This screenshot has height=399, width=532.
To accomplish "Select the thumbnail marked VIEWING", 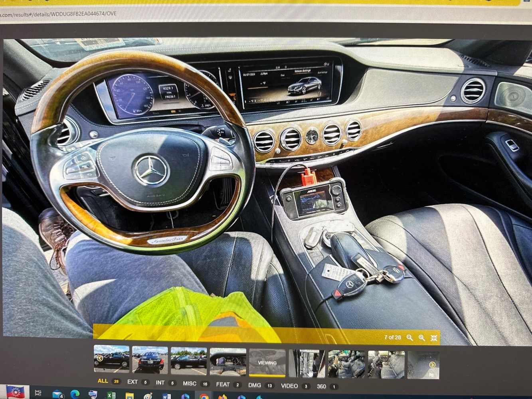I will tap(267, 363).
